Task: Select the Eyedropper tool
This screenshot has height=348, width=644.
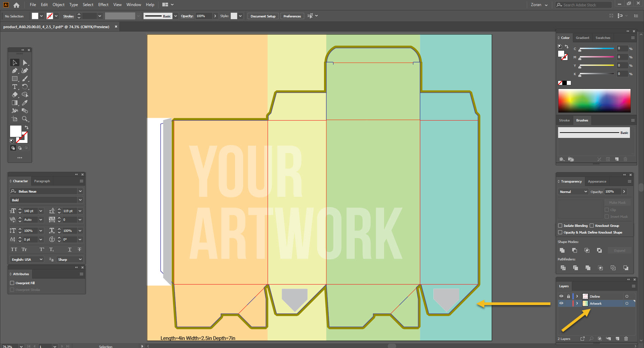Action: [x=25, y=103]
